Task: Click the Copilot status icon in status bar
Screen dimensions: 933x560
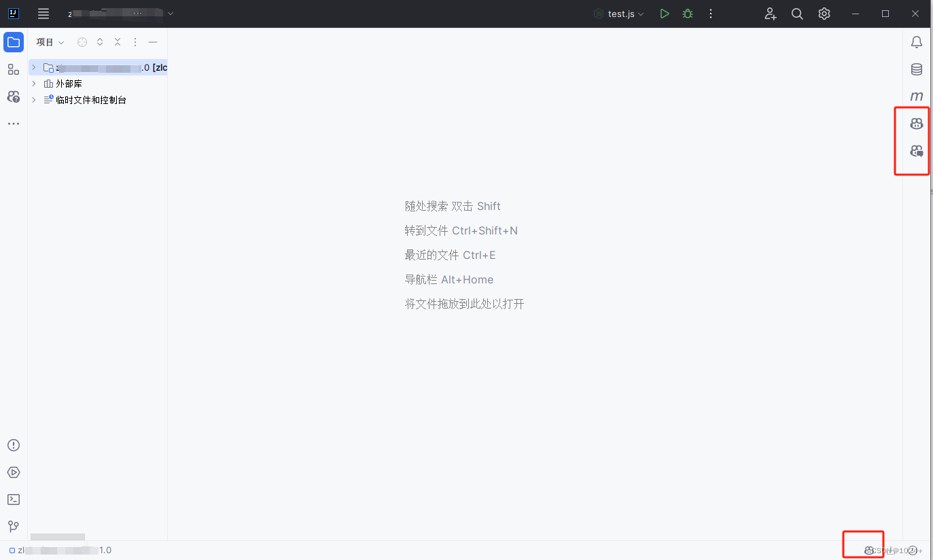Action: pyautogui.click(x=868, y=550)
